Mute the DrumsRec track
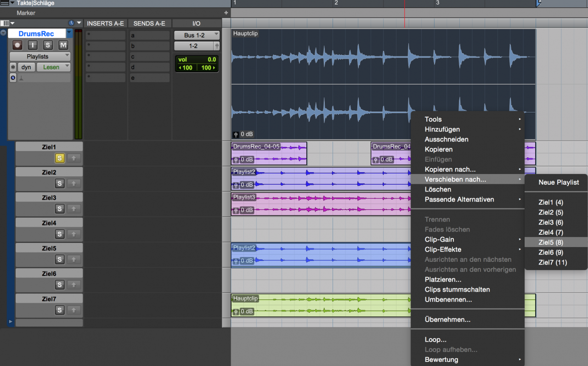The height and width of the screenshot is (366, 588). pos(63,45)
